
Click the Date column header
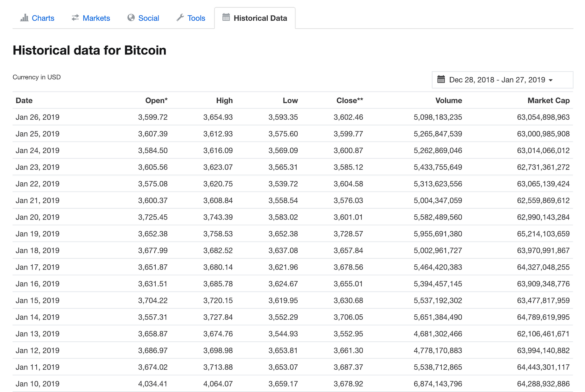click(24, 101)
